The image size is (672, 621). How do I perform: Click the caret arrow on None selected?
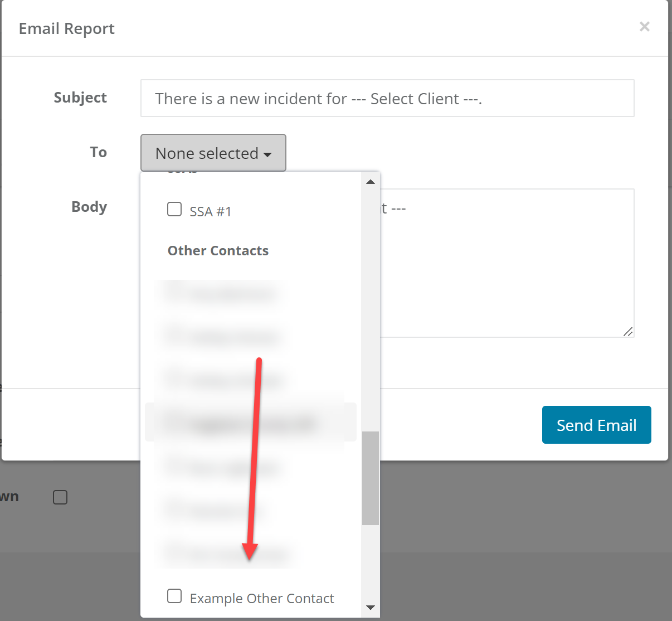(269, 154)
